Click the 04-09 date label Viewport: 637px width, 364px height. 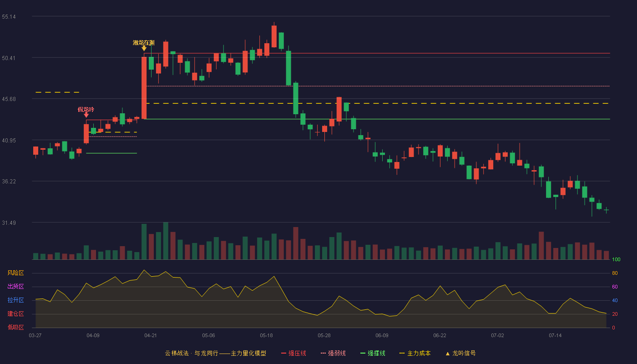click(x=93, y=335)
